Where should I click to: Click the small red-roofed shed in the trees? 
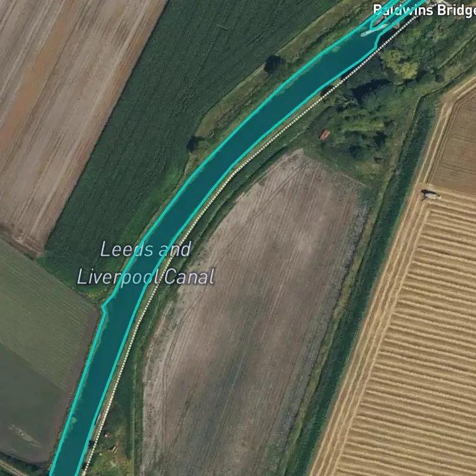pyautogui.click(x=324, y=134)
